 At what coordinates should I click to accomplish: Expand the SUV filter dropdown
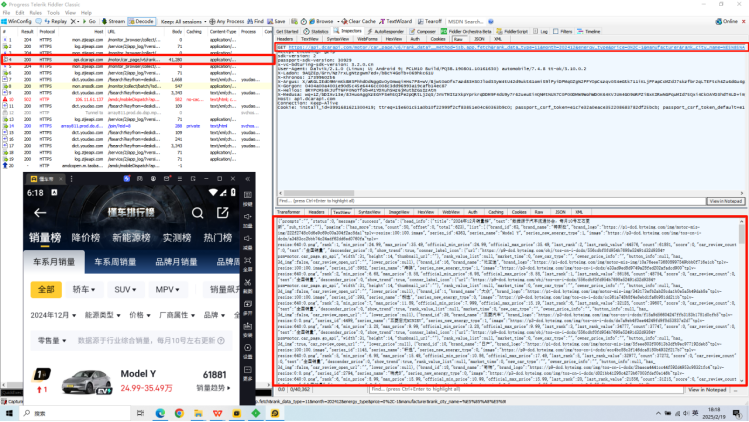pos(125,290)
